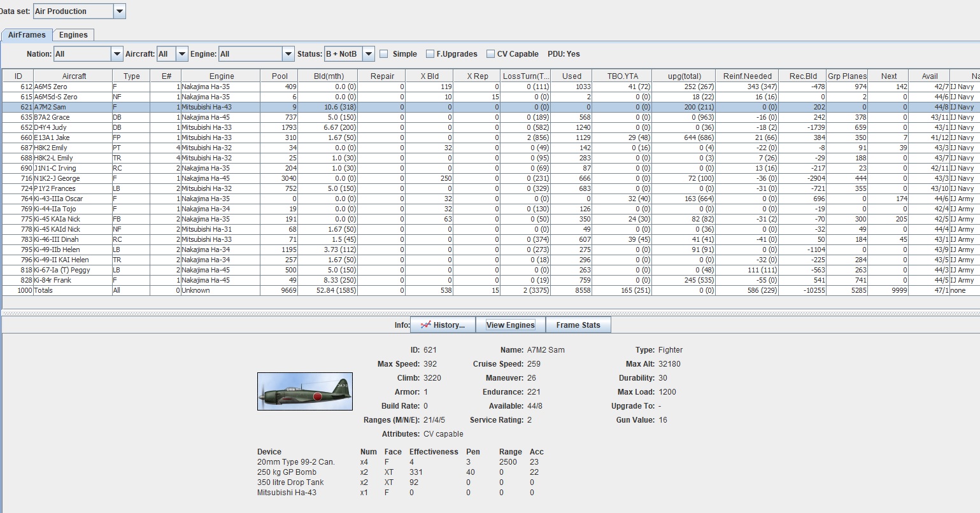Check the CV Capable checkbox
Viewport: 980px width, 513px height.
point(490,54)
